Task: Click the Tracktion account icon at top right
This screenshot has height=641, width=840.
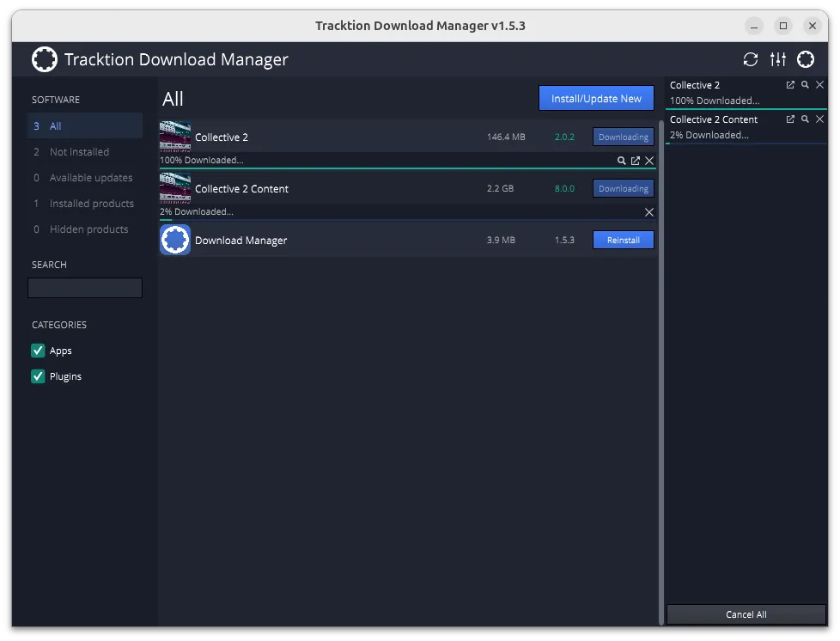Action: pyautogui.click(x=806, y=59)
